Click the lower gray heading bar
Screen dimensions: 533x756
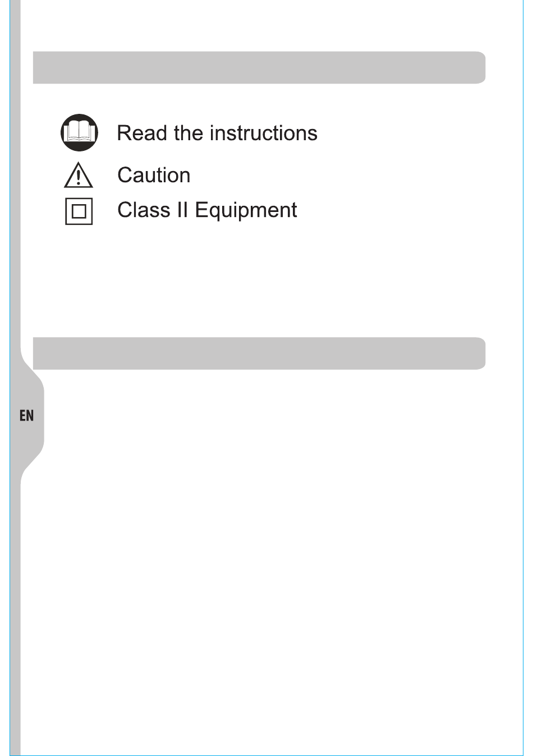(259, 353)
